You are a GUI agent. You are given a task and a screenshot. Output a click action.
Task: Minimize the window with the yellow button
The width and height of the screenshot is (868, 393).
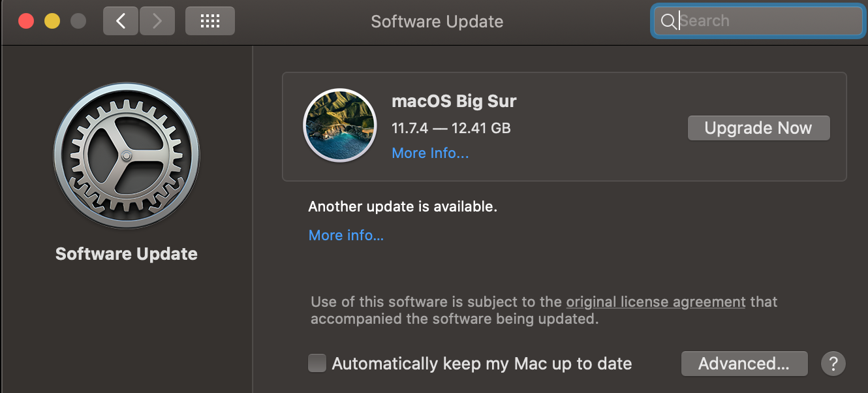coord(52,21)
